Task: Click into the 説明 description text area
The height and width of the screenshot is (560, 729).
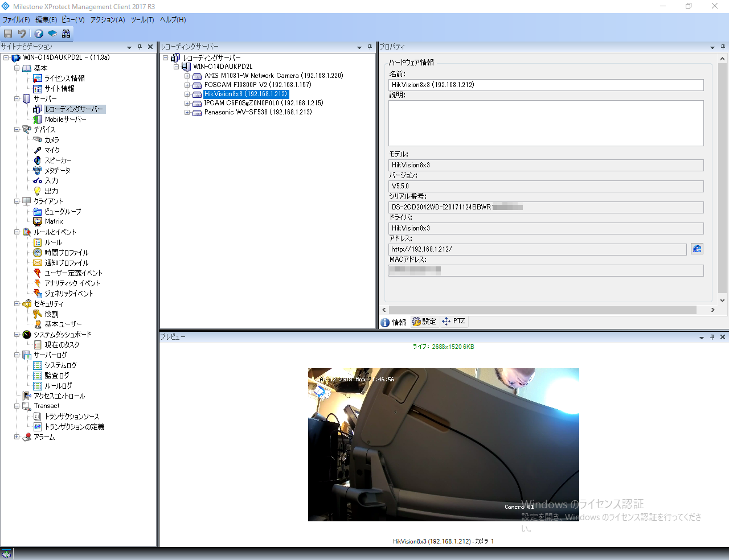Action: (x=546, y=123)
